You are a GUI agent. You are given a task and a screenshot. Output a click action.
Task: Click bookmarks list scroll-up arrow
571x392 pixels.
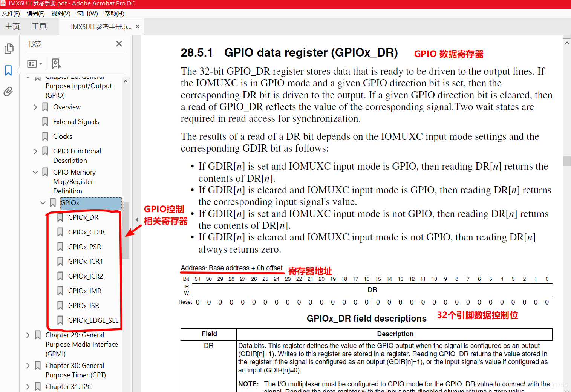click(126, 81)
